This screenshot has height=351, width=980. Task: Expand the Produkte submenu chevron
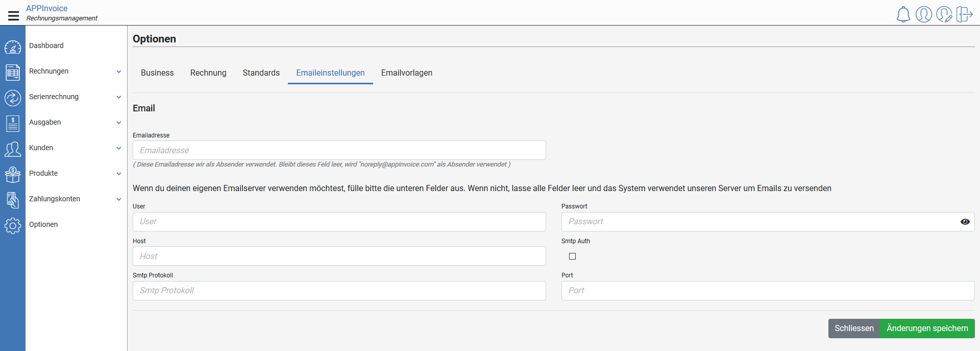coord(118,174)
